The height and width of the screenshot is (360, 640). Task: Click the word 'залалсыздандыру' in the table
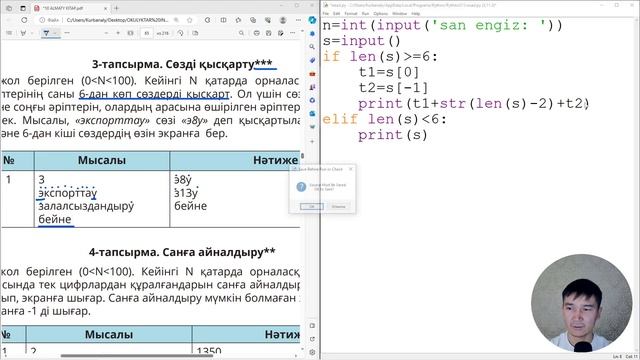[86, 206]
